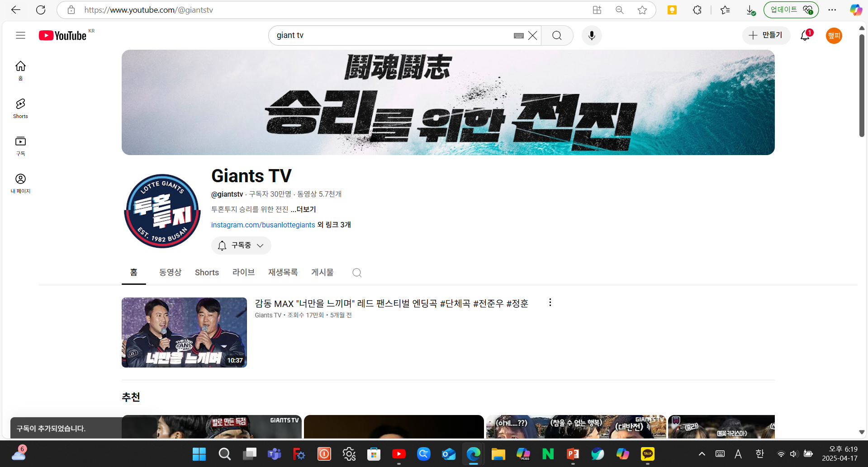The height and width of the screenshot is (467, 868).
Task: Open the instagram.com/busanlottegiants link
Action: (x=263, y=225)
